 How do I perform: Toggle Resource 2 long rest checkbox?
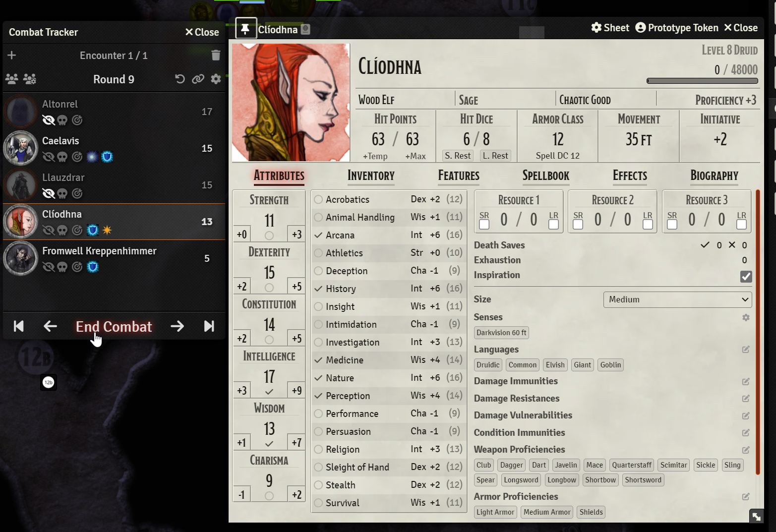(x=648, y=225)
